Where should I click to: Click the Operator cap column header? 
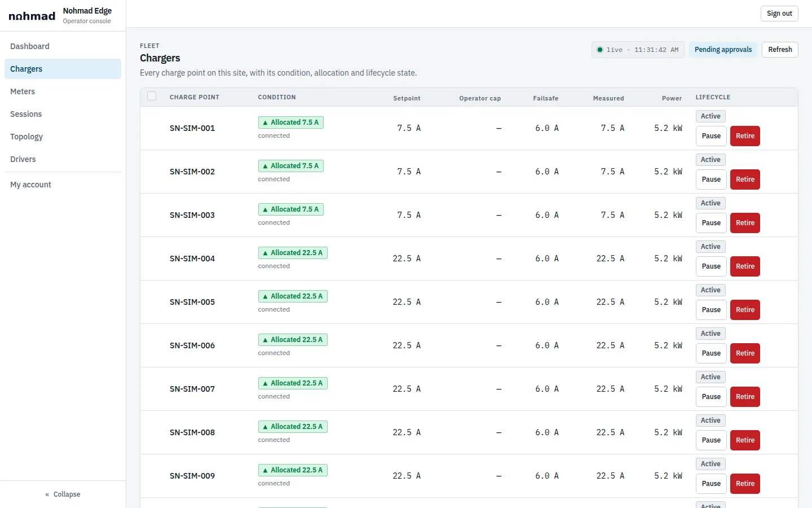[x=480, y=98]
